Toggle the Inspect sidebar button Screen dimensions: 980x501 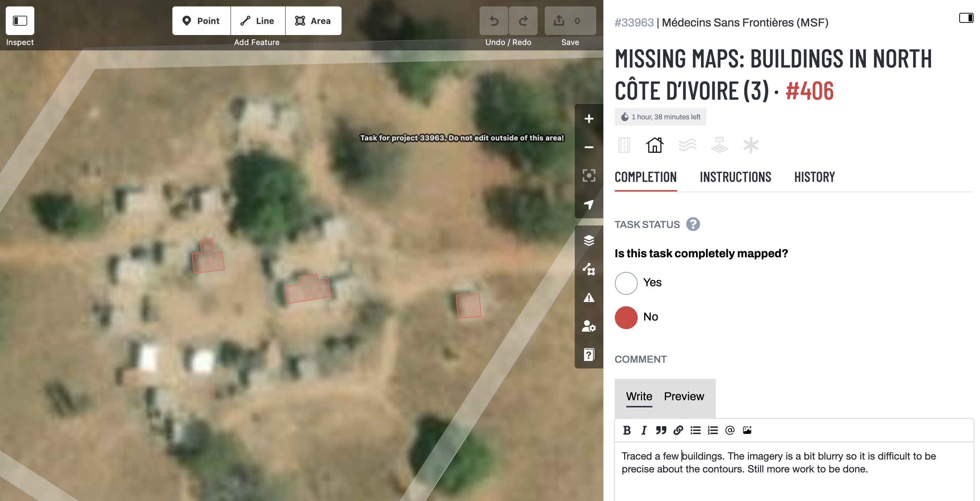[20, 20]
